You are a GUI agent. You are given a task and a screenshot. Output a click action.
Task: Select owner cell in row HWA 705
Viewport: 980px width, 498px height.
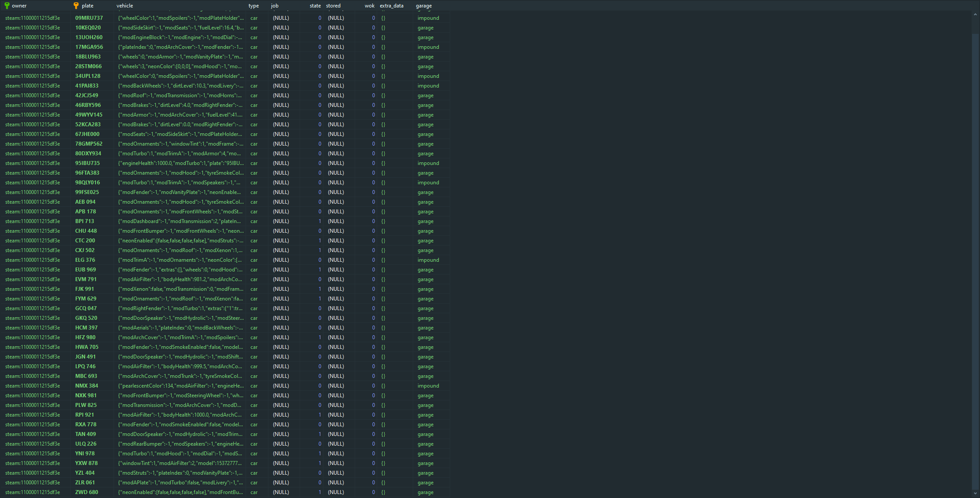coord(33,347)
